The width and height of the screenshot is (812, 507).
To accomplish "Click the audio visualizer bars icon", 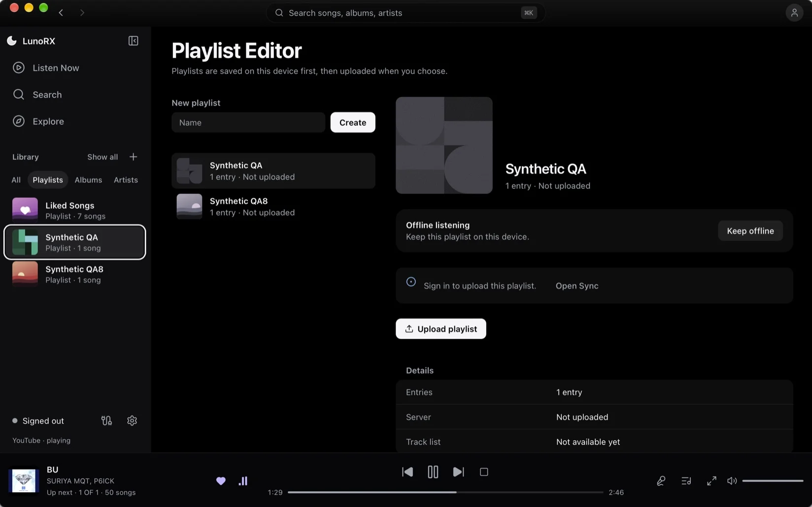I will click(243, 481).
